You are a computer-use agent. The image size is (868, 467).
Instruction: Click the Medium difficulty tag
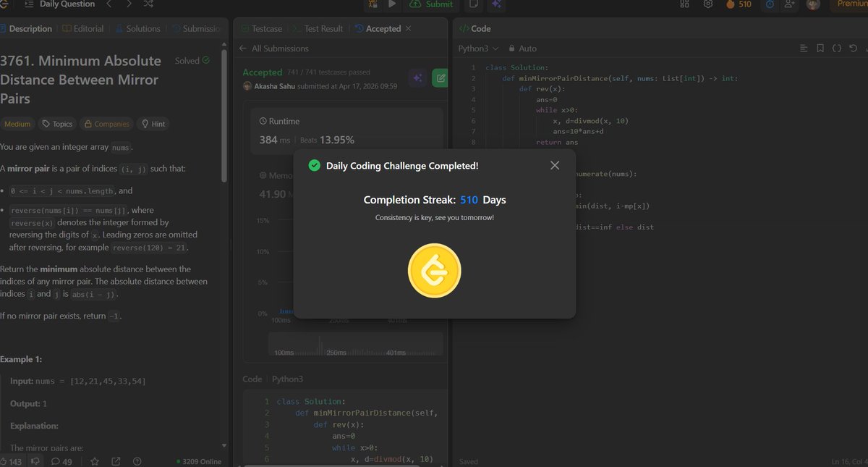tap(17, 124)
